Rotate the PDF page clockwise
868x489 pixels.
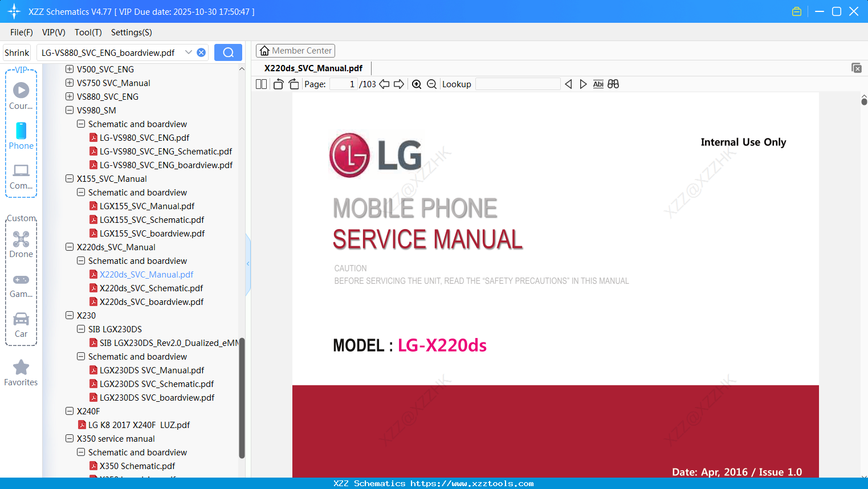pos(293,84)
